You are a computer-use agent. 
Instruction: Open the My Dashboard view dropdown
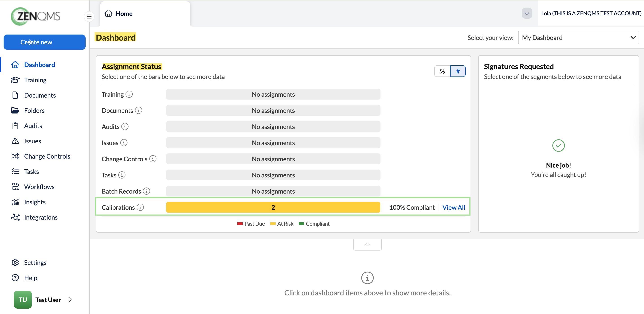click(578, 37)
